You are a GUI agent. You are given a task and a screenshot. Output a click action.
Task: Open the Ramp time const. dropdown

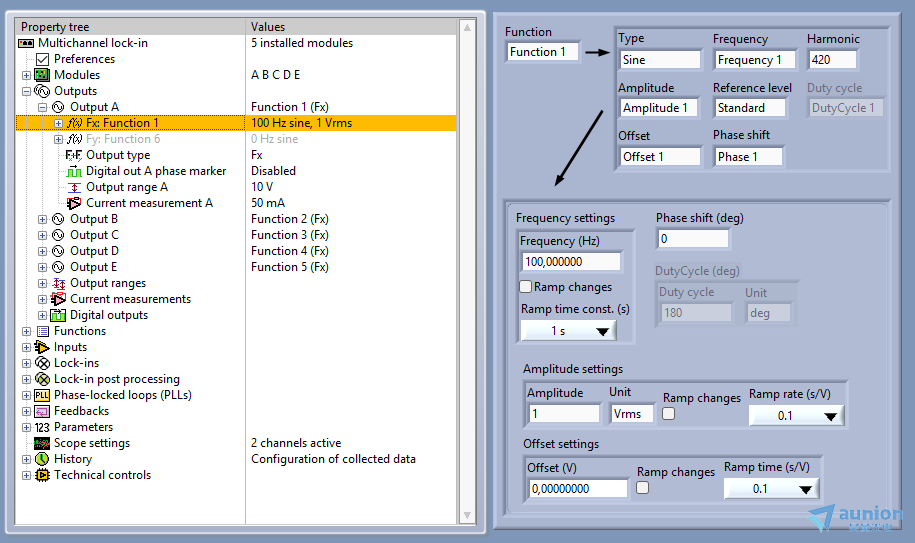click(568, 331)
